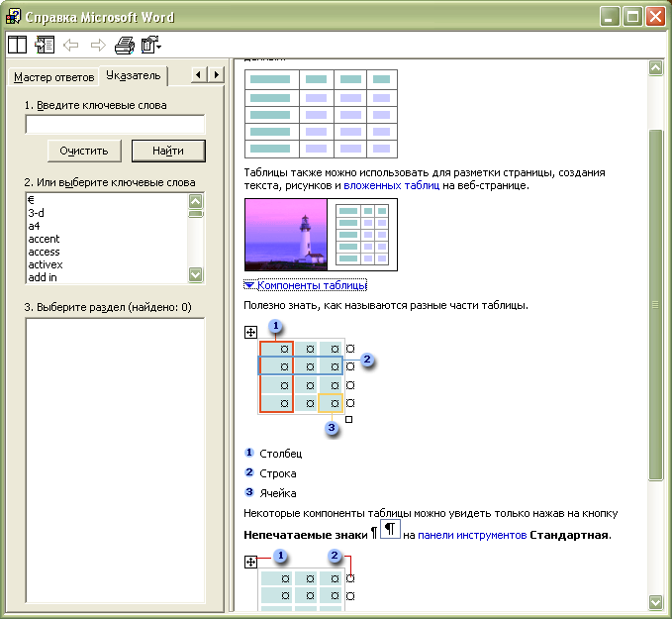Click the Строка legend text
Viewport: 672px width, 619px height.
point(278,473)
